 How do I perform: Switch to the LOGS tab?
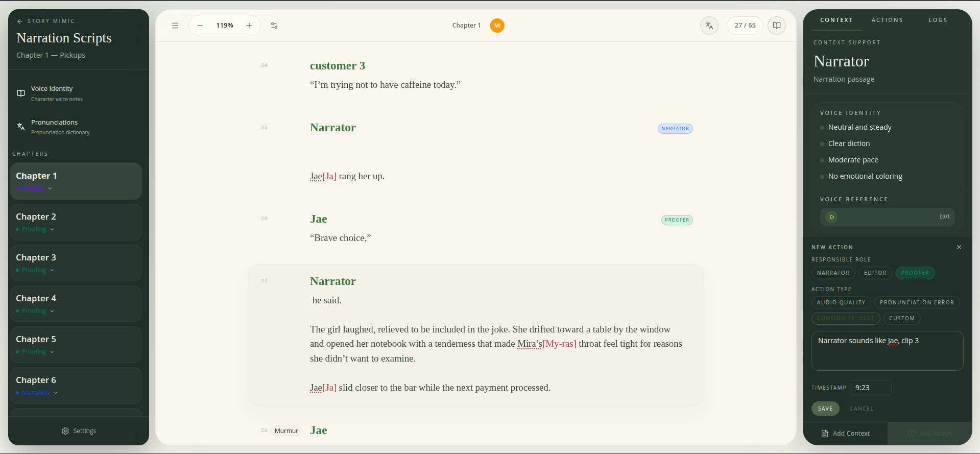tap(938, 20)
